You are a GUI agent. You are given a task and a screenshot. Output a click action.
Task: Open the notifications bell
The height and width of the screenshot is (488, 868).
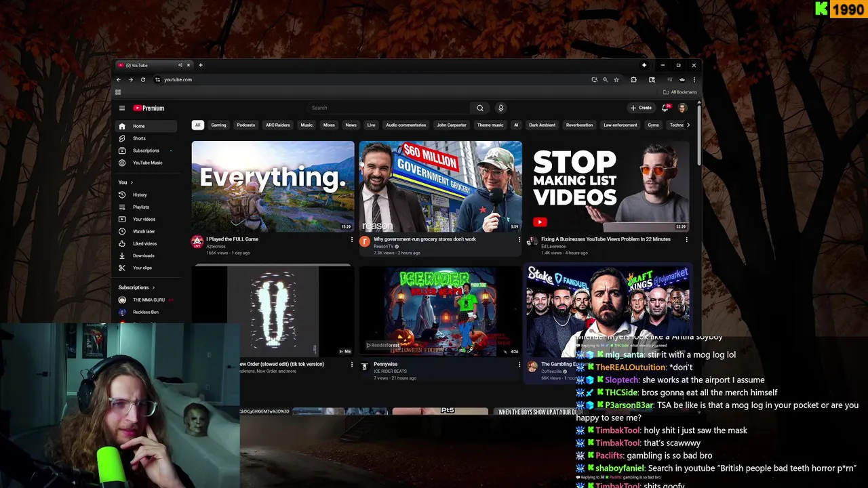(x=665, y=108)
